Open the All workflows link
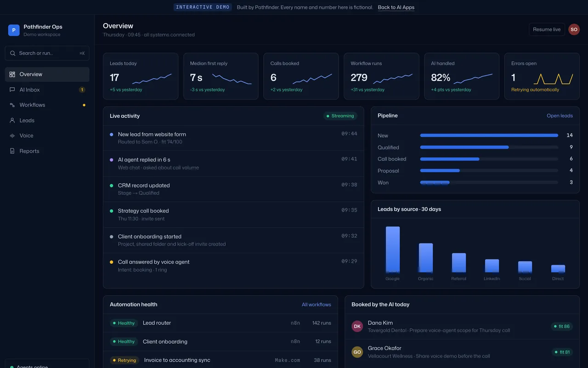This screenshot has width=588, height=368. (x=317, y=305)
